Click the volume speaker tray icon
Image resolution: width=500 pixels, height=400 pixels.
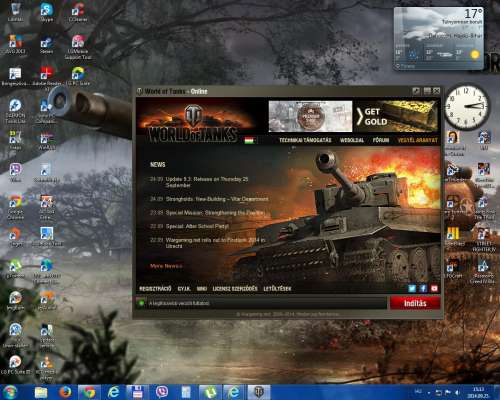click(x=457, y=392)
